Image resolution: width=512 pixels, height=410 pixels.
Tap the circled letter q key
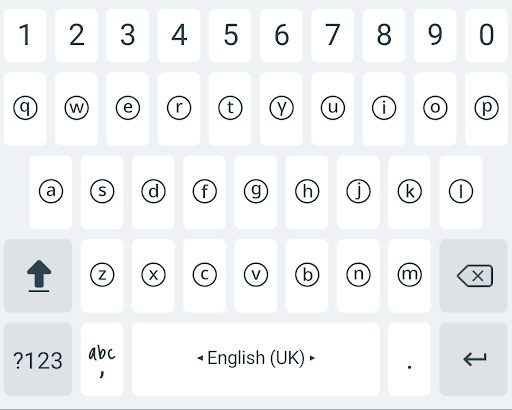click(x=25, y=109)
